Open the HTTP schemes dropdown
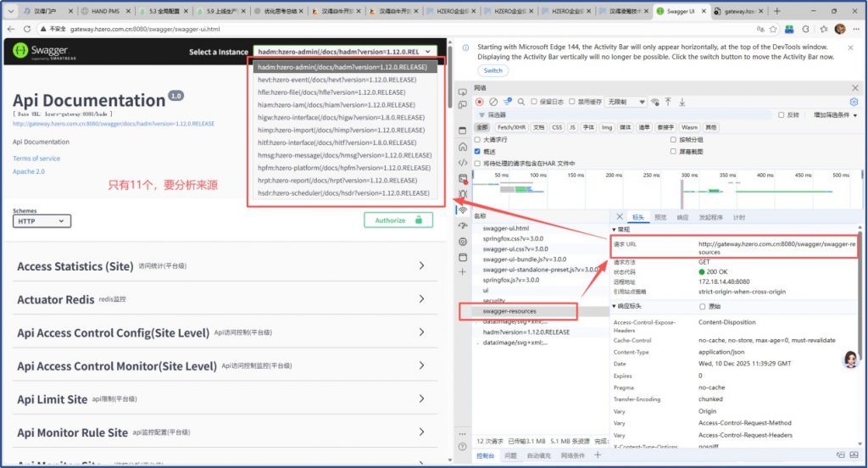 pyautogui.click(x=42, y=221)
